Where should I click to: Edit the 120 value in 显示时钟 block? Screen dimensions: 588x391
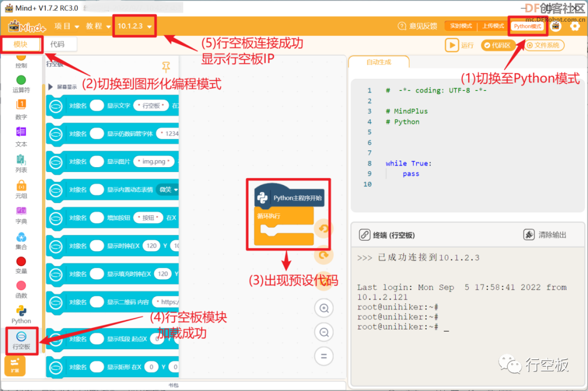pyautogui.click(x=151, y=246)
